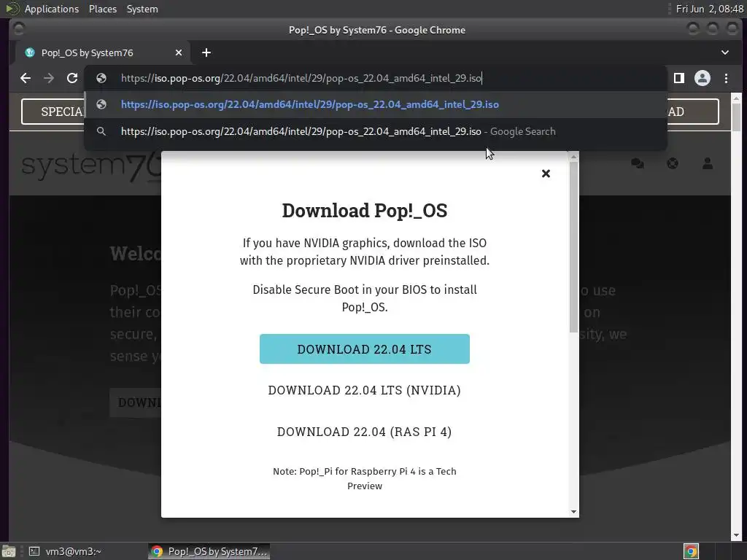
Task: Open Chrome's three-dot menu
Action: 726,78
